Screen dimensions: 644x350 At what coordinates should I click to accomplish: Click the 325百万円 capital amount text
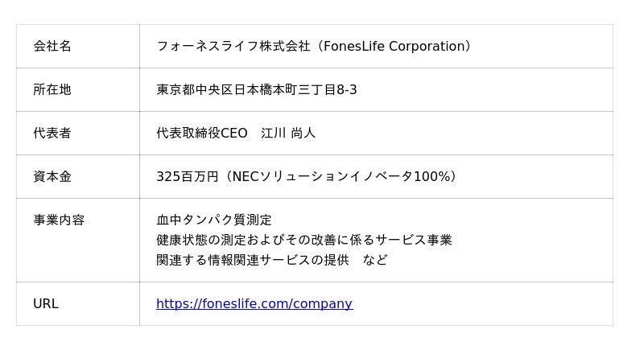pyautogui.click(x=187, y=177)
